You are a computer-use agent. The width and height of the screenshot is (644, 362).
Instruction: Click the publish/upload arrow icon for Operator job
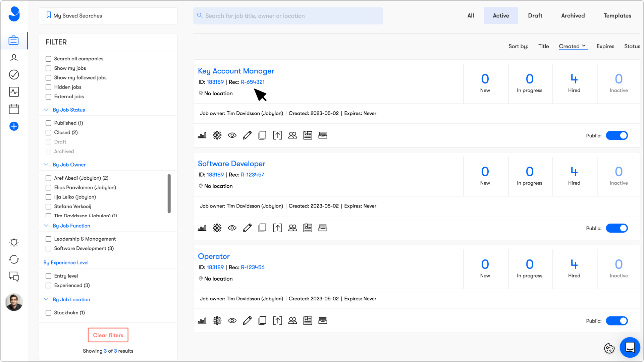tap(277, 320)
